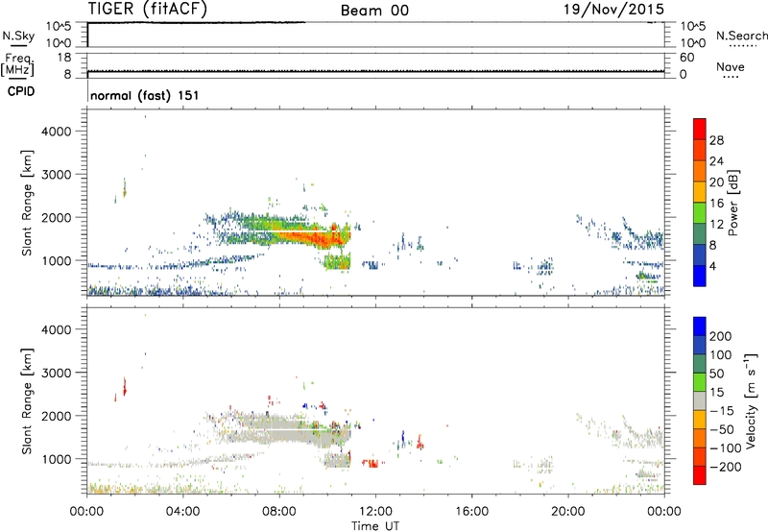
Task: Select the "Beam 00" header text
Action: 374,11
